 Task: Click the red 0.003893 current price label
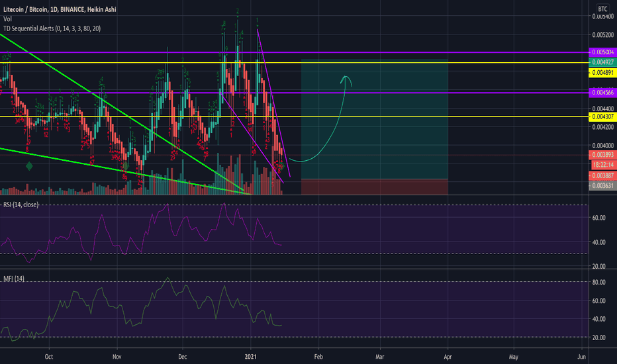pos(602,155)
